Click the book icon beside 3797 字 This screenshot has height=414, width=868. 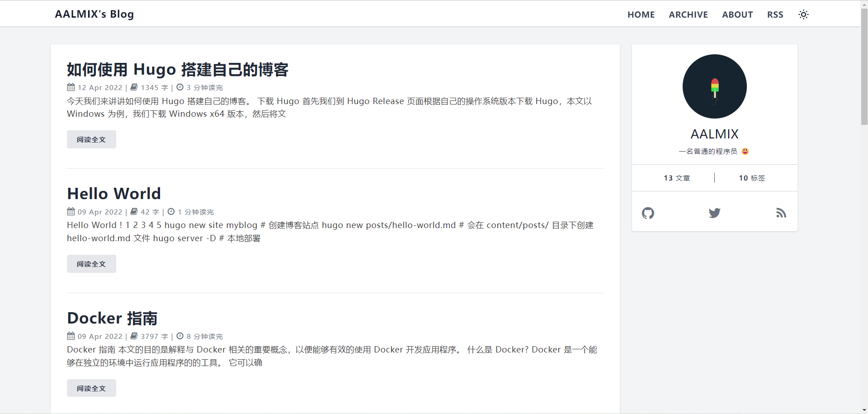(x=134, y=336)
